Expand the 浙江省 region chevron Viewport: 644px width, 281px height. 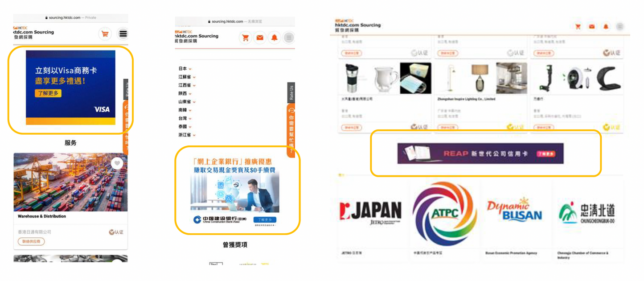pyautogui.click(x=194, y=135)
